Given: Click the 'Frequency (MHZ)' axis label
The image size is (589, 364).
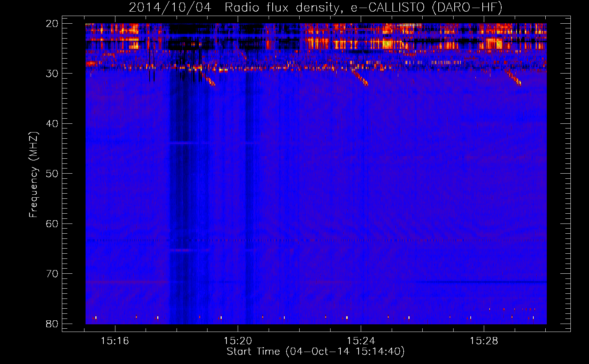Looking at the screenshot, I should click(x=33, y=175).
